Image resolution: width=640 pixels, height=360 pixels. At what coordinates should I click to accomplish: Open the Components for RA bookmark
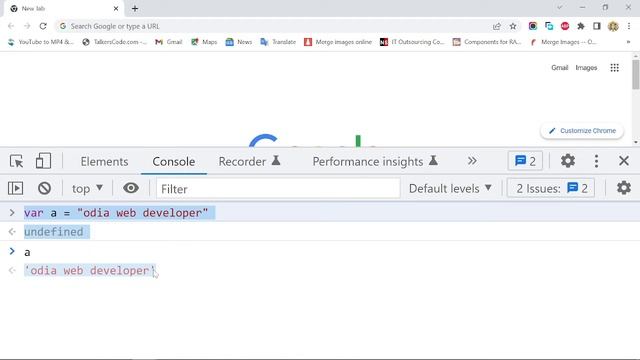tap(487, 42)
